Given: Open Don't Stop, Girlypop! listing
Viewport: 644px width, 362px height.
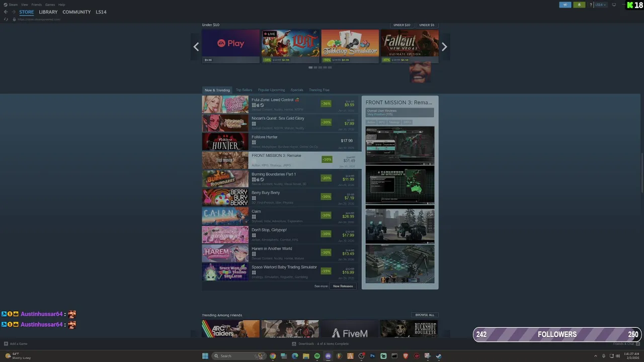Looking at the screenshot, I should (280, 234).
